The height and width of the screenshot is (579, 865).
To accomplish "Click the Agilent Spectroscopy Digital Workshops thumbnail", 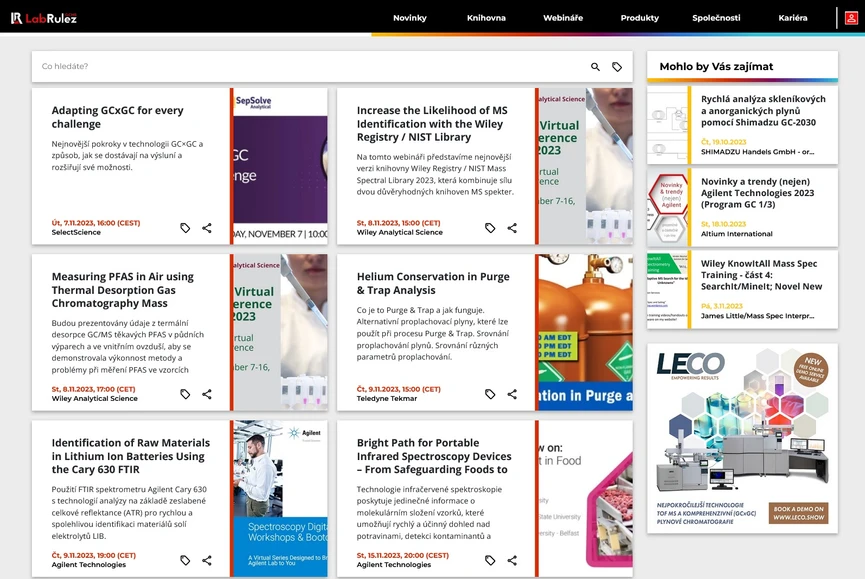I will point(280,498).
